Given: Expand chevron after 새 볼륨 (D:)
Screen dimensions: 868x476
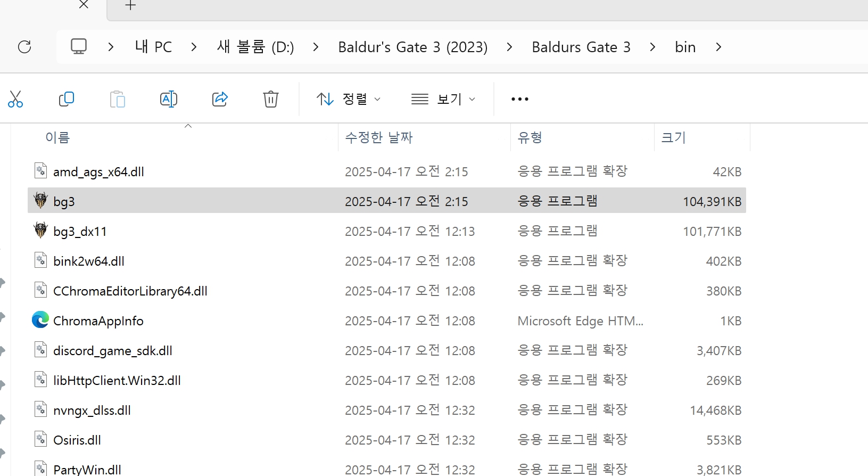Looking at the screenshot, I should tap(316, 47).
